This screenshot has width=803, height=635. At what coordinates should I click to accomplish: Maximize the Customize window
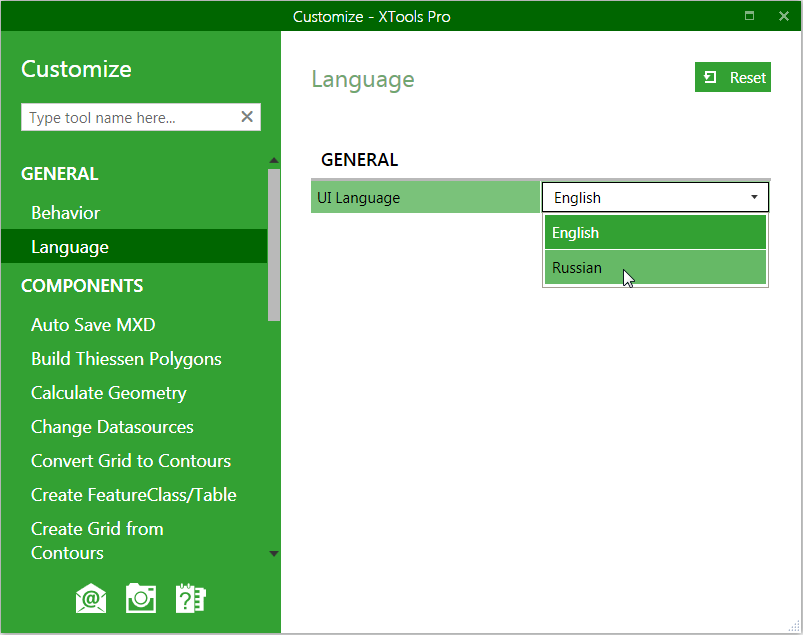(x=749, y=16)
